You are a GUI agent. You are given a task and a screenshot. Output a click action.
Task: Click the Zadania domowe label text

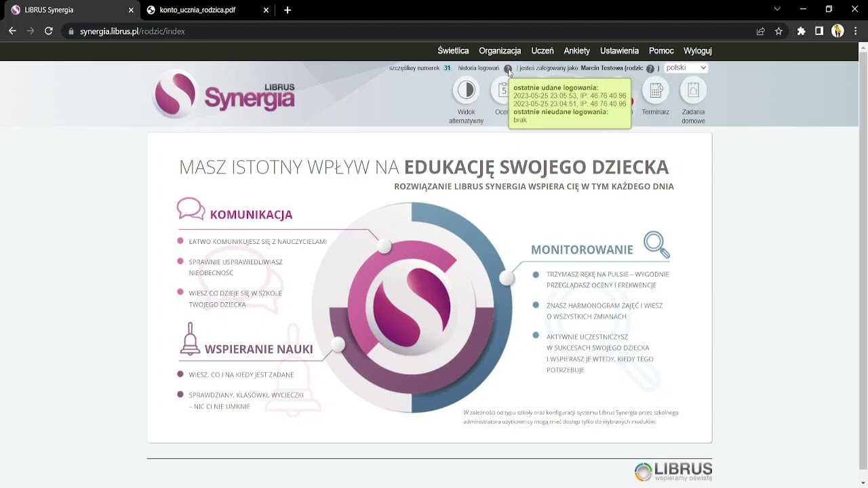click(693, 117)
